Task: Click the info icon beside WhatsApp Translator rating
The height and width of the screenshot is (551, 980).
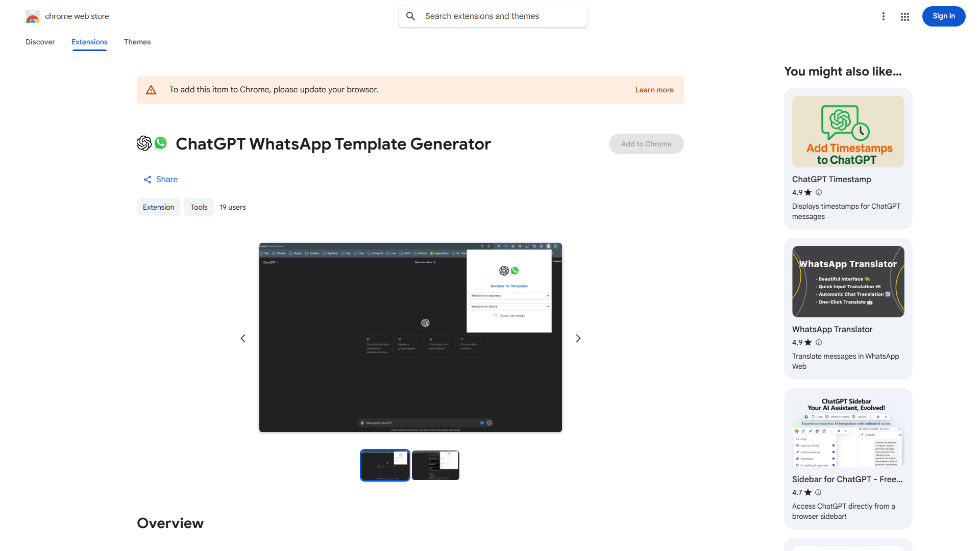Action: click(818, 342)
